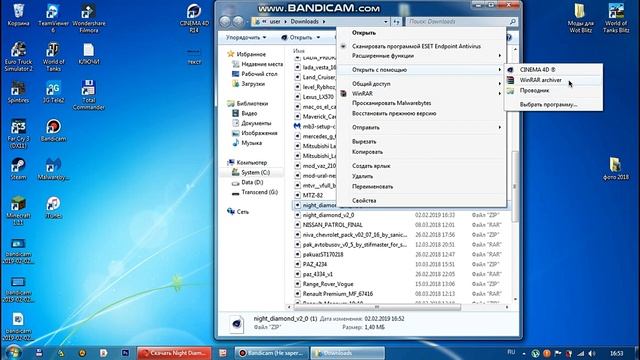This screenshot has width=640, height=360.
Task: Choose CINEMA 4D in the submenu
Action: click(553, 70)
